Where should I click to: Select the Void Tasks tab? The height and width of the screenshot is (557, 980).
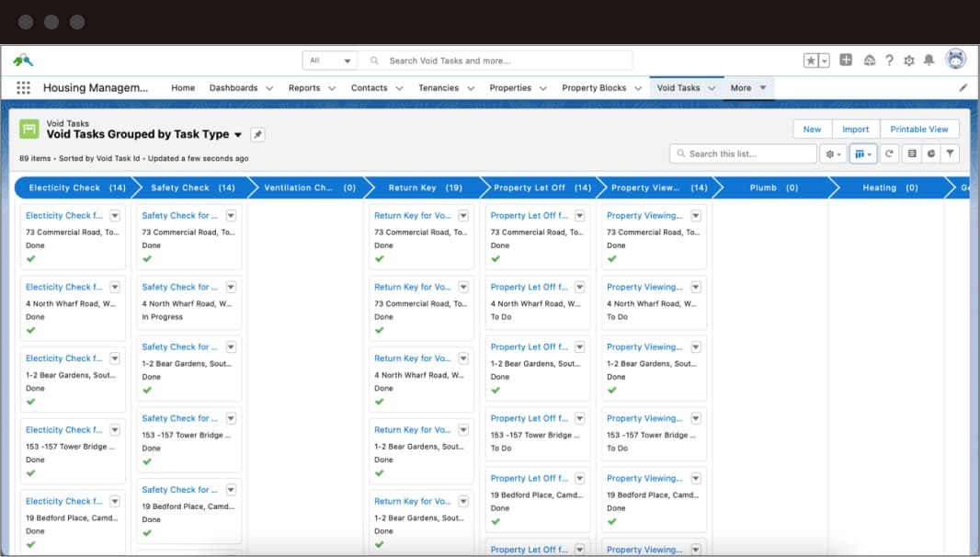pyautogui.click(x=678, y=87)
